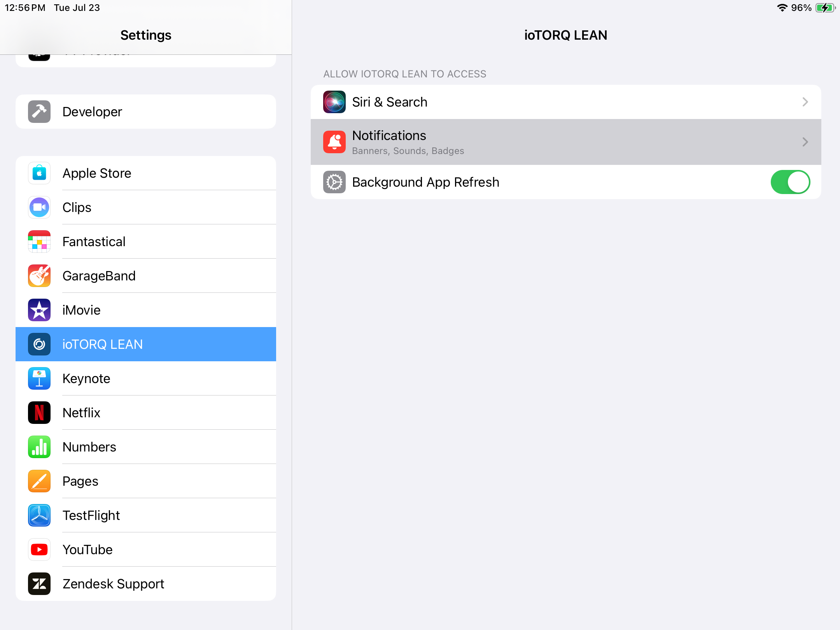The height and width of the screenshot is (630, 840).
Task: Select Clips in settings list
Action: [x=146, y=207]
